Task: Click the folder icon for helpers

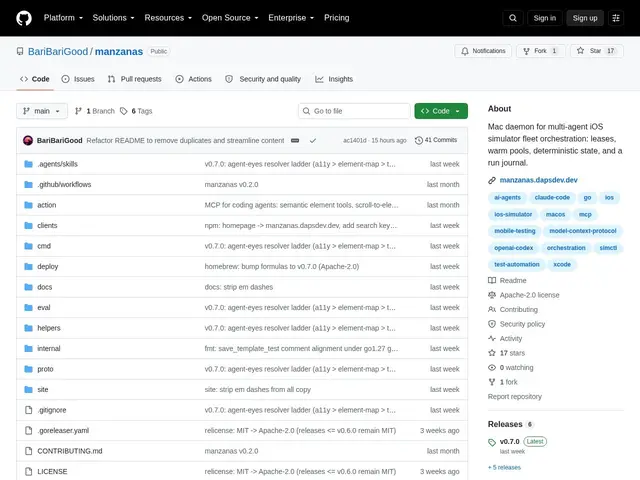Action: point(28,328)
